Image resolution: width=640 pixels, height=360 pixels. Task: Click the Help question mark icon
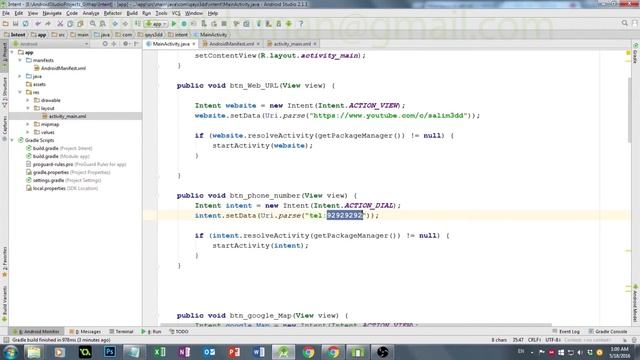click(x=301, y=24)
